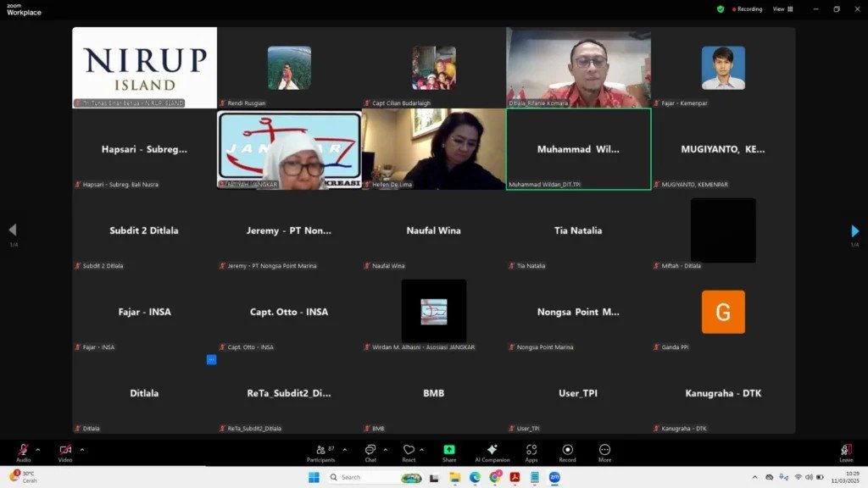
Task: Open the Participants panel
Action: point(320,452)
